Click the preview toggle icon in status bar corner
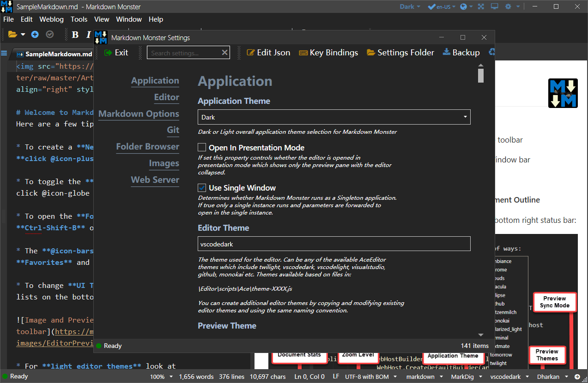The height and width of the screenshot is (383, 588). (577, 377)
